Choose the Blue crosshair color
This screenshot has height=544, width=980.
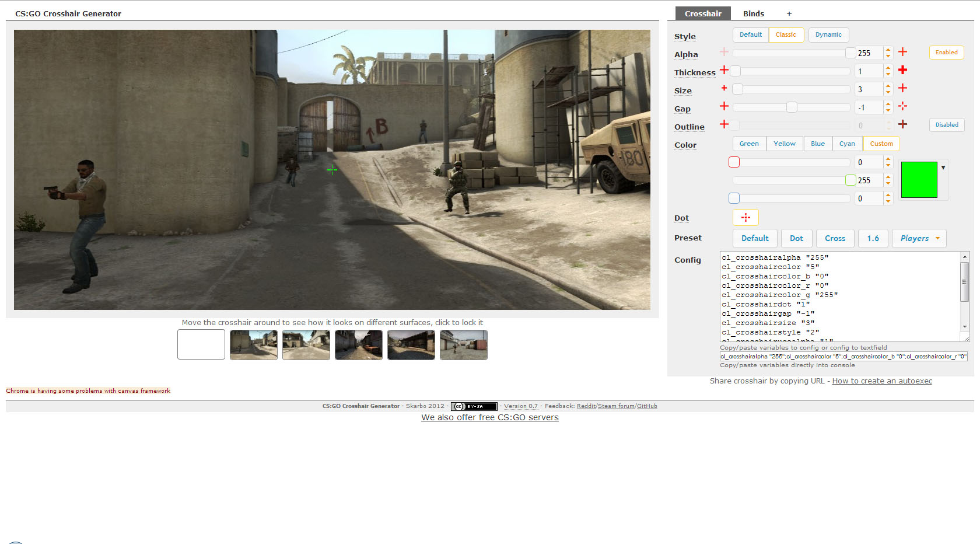click(818, 144)
